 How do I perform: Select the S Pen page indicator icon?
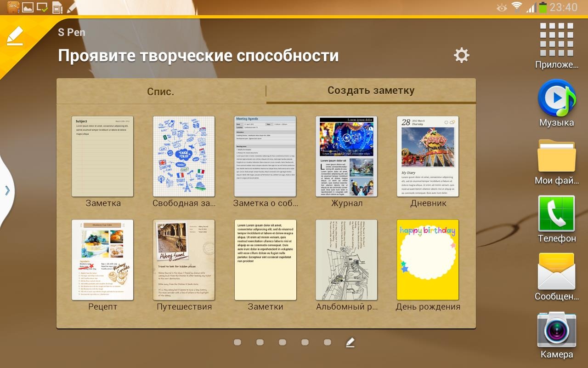350,342
